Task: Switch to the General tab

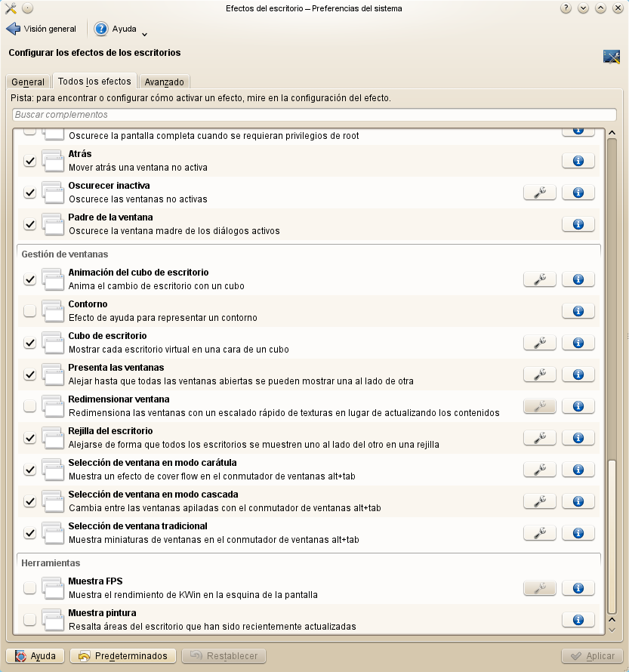Action: (28, 82)
